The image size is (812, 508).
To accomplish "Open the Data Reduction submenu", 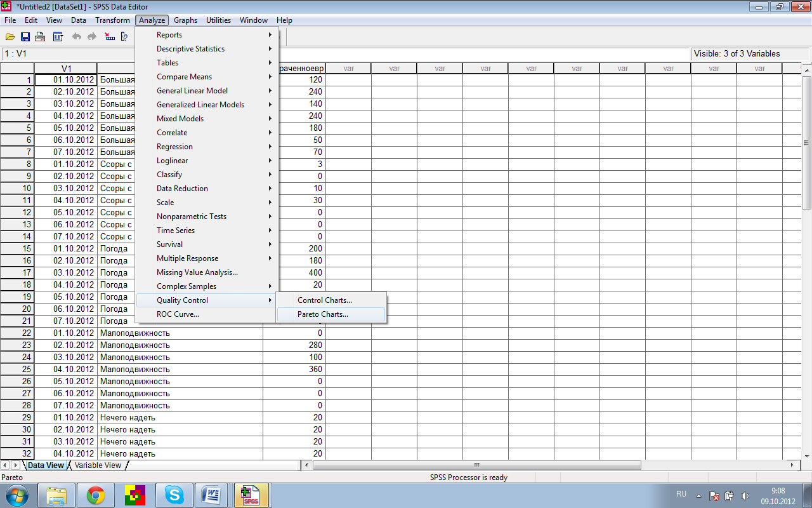I will tap(206, 189).
